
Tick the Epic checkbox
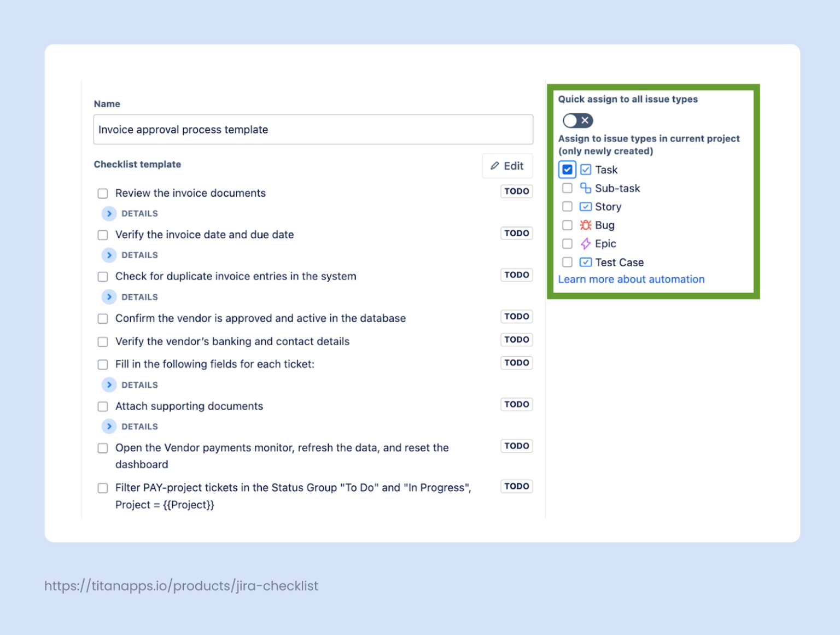click(568, 244)
